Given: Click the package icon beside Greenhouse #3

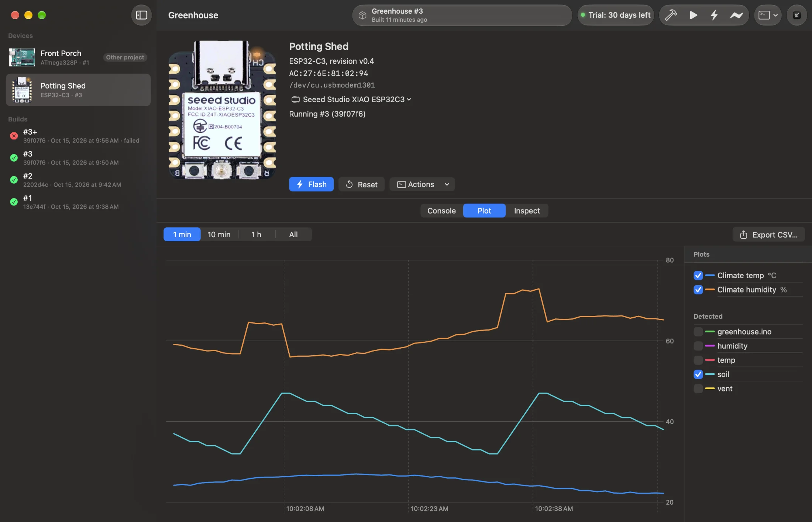Looking at the screenshot, I should click(362, 15).
